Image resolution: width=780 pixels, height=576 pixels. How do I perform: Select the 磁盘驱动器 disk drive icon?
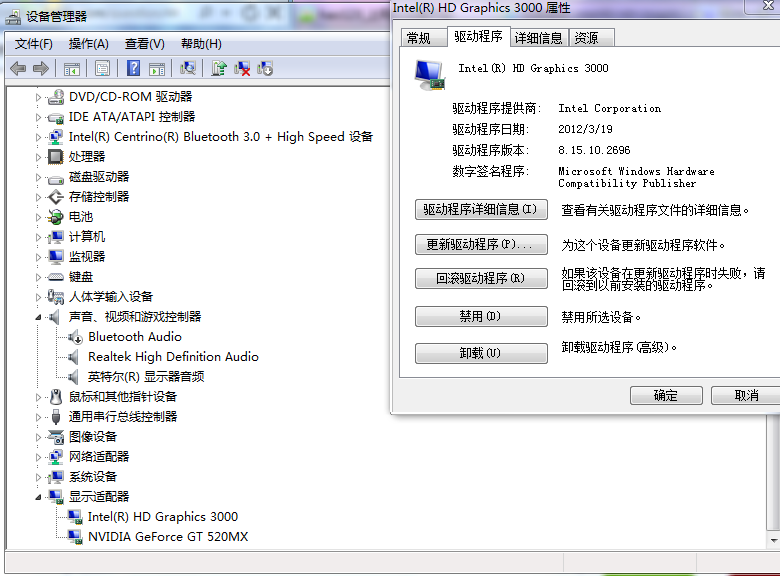pos(56,178)
